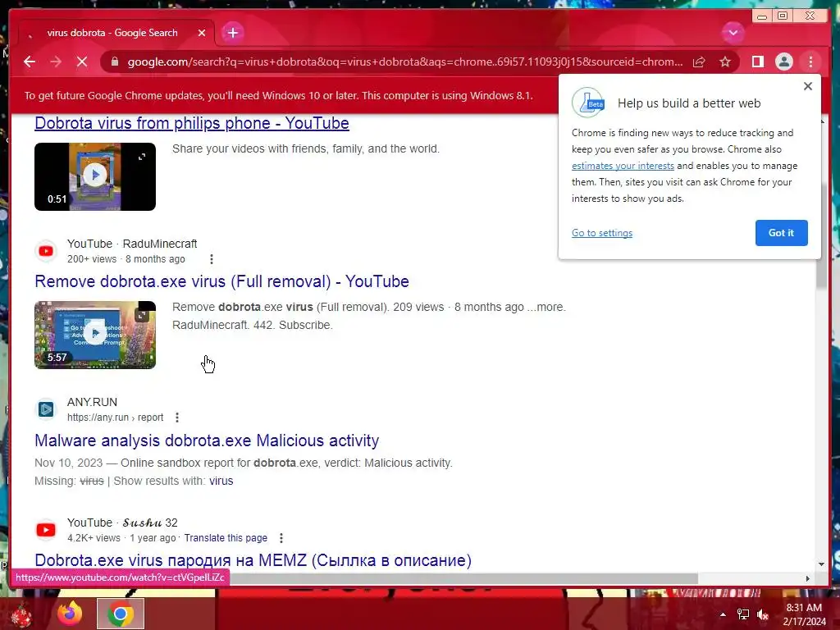Open the Chrome three-dot menu
Screen dimensions: 840x630
click(810, 62)
